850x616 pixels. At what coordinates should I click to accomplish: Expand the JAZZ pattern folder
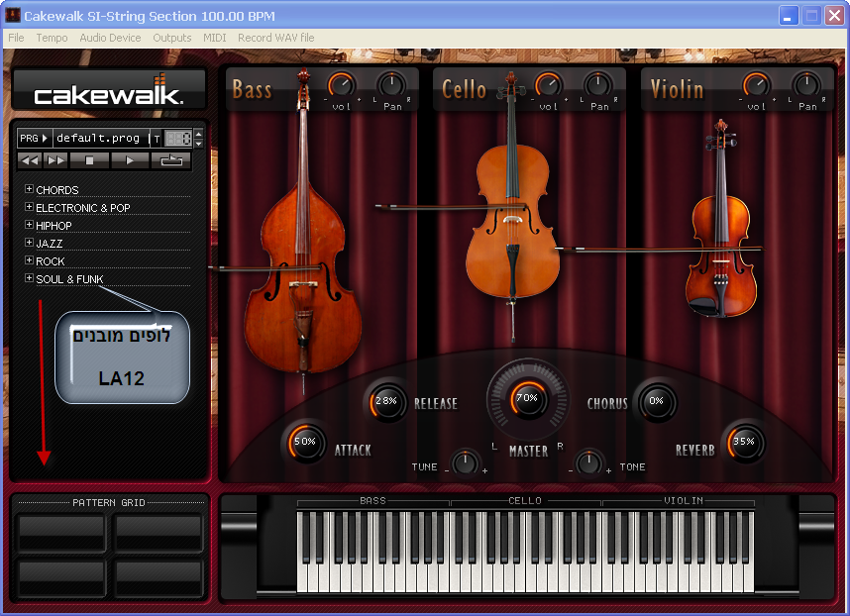click(30, 243)
